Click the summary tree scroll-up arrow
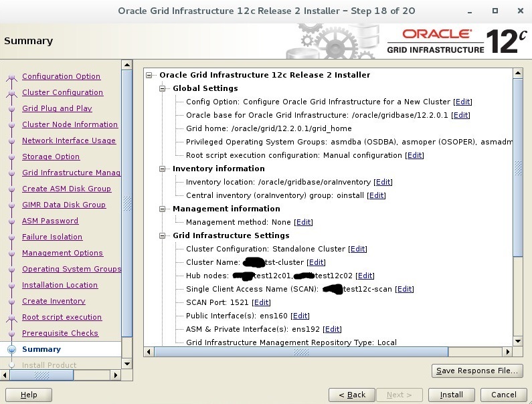 pos(518,73)
